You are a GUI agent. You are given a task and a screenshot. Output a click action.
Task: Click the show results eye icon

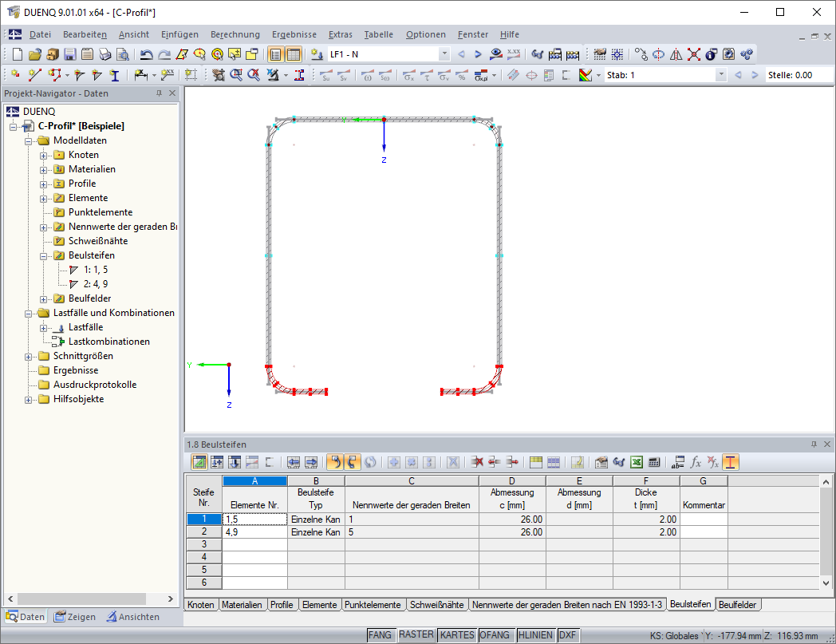[496, 54]
